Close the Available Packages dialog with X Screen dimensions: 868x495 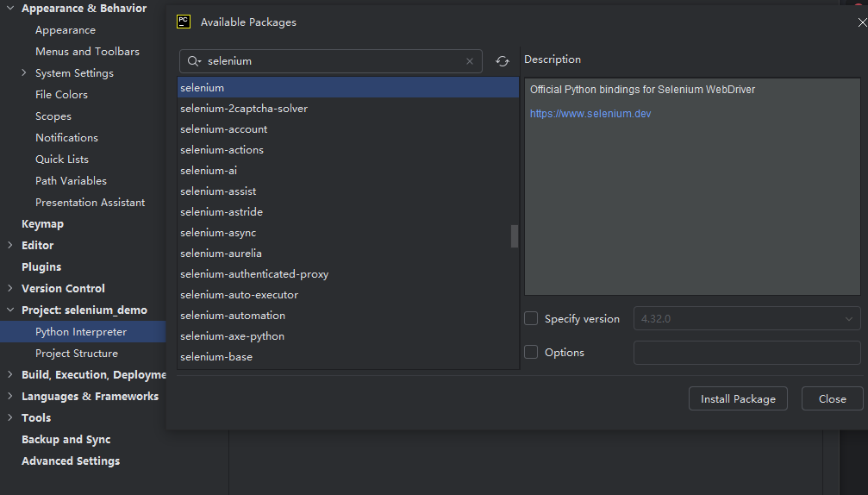(x=862, y=22)
